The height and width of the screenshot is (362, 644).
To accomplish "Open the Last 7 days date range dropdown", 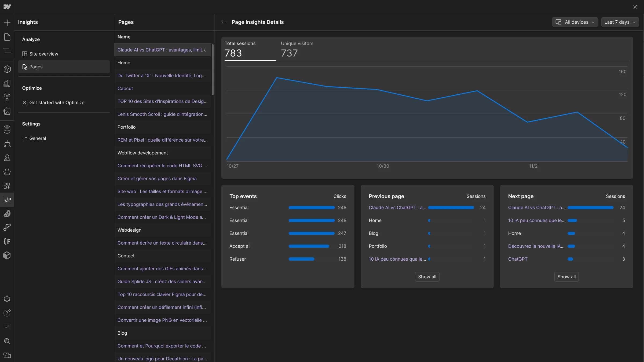I will [620, 22].
